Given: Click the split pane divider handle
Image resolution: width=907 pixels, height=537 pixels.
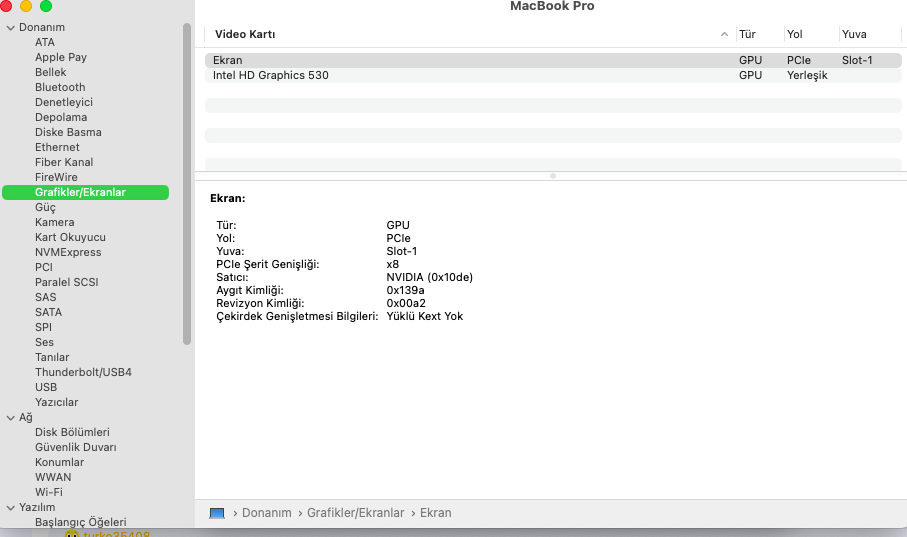Looking at the screenshot, I should [553, 176].
